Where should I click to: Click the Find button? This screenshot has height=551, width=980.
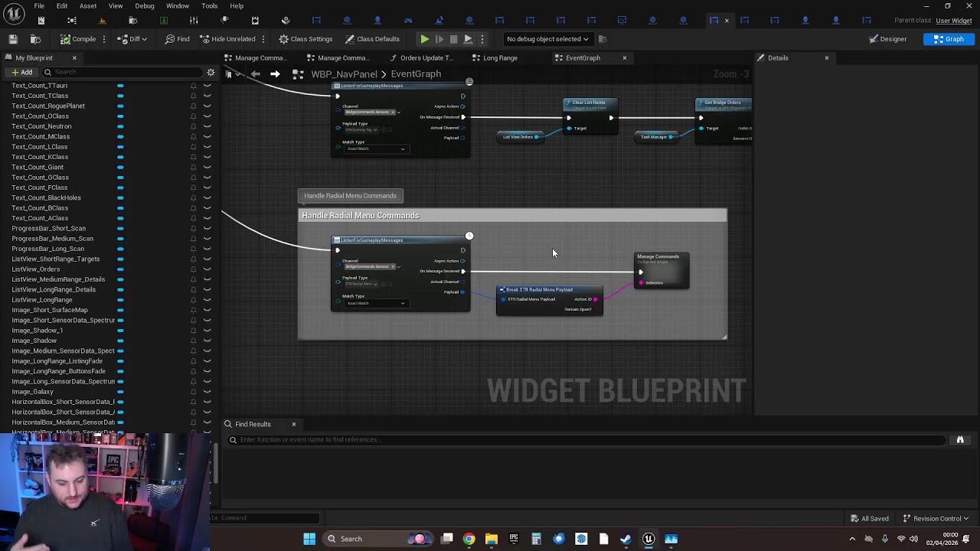(x=178, y=39)
